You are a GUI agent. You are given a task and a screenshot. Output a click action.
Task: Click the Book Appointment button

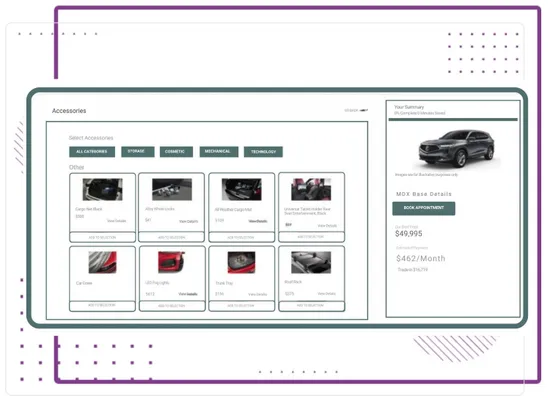424,208
